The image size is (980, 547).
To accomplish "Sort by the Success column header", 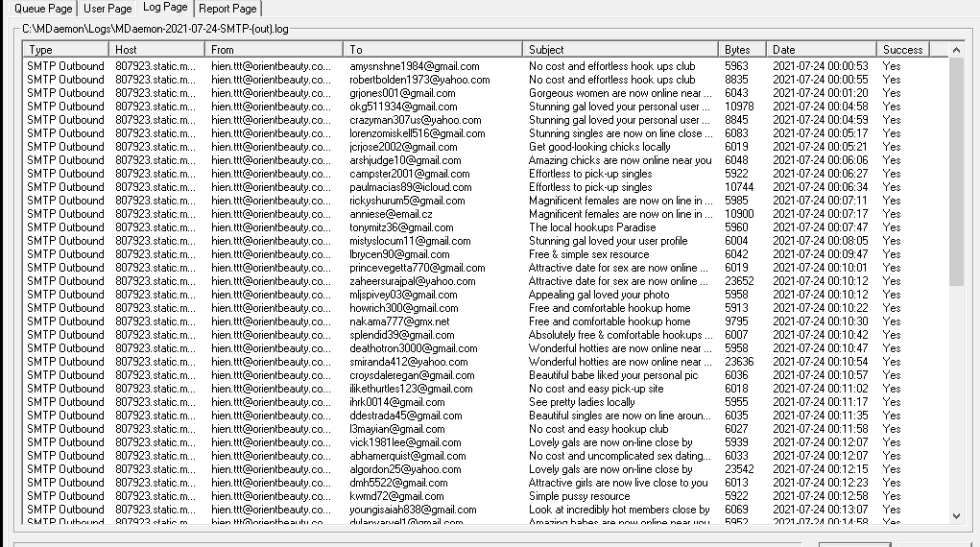I will tap(903, 49).
